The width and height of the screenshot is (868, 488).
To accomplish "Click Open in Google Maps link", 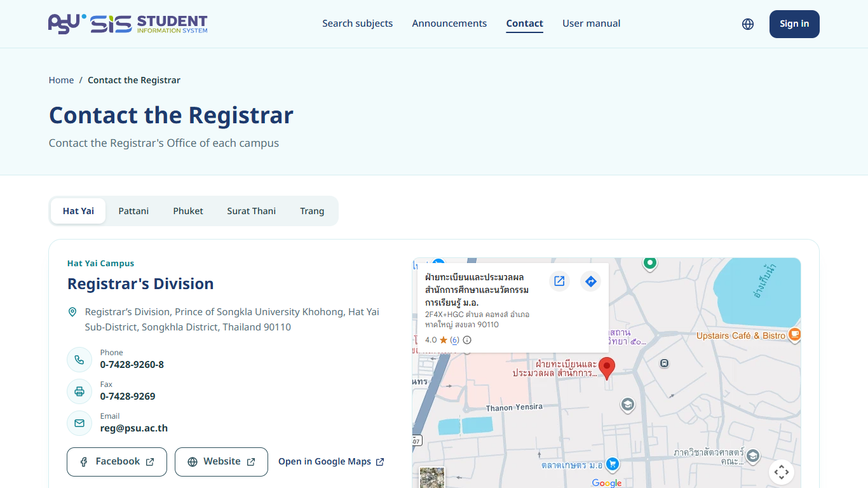I will click(331, 462).
